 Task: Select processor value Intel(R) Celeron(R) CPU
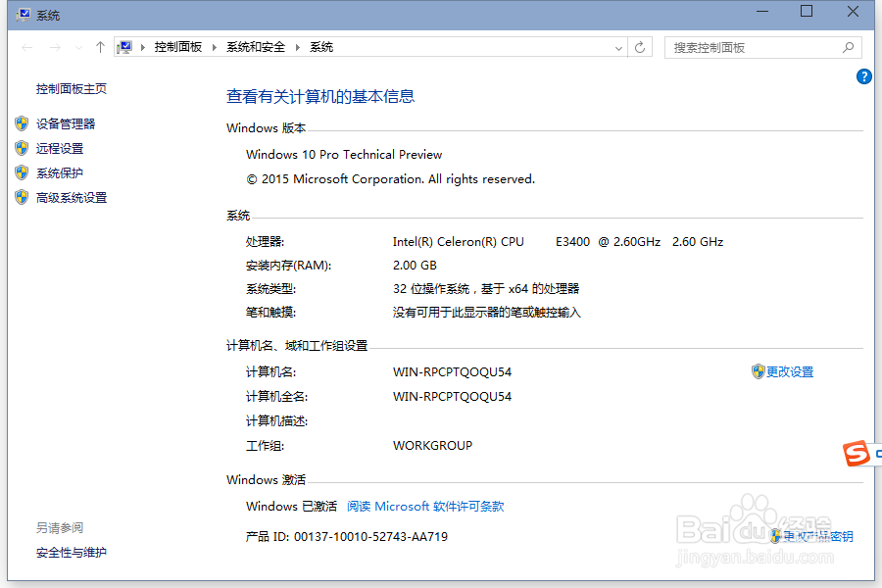(458, 242)
